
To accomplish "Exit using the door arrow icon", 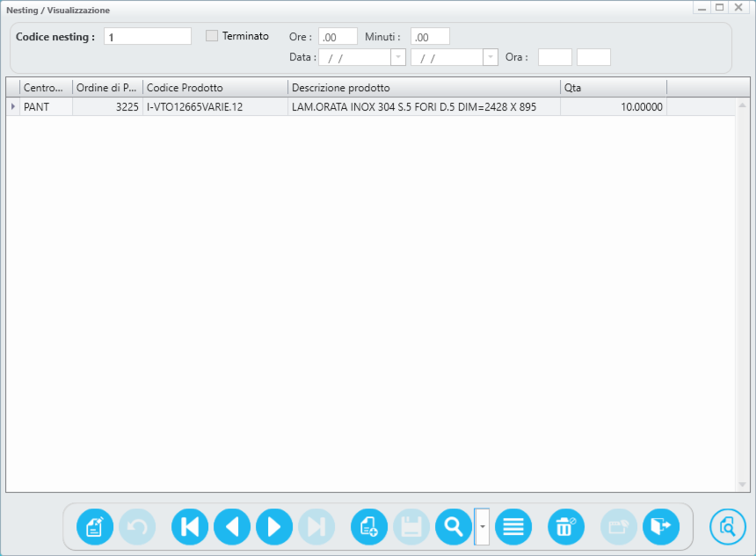I will (x=660, y=527).
